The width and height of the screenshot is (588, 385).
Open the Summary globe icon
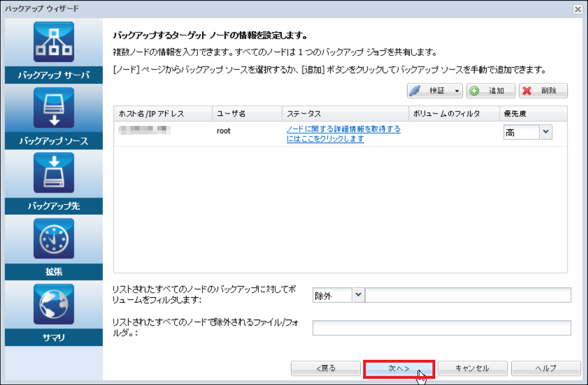pyautogui.click(x=54, y=304)
